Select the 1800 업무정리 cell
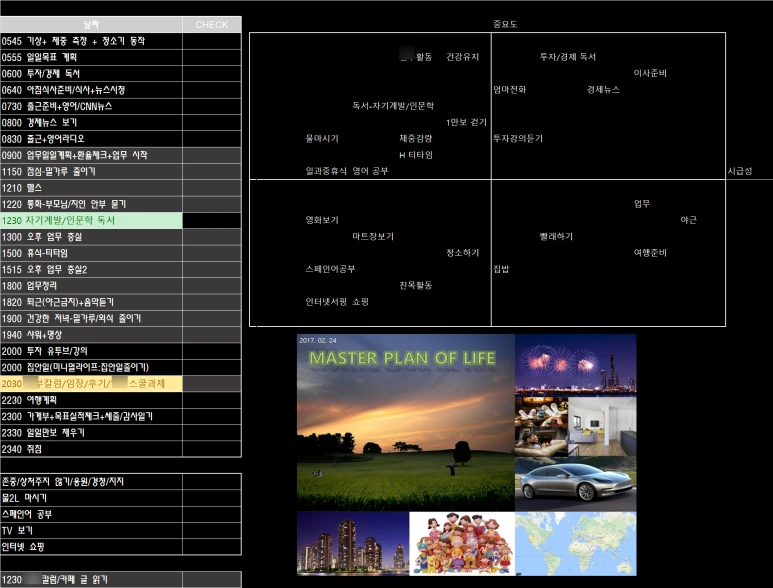This screenshot has width=773, height=588. tap(91, 286)
